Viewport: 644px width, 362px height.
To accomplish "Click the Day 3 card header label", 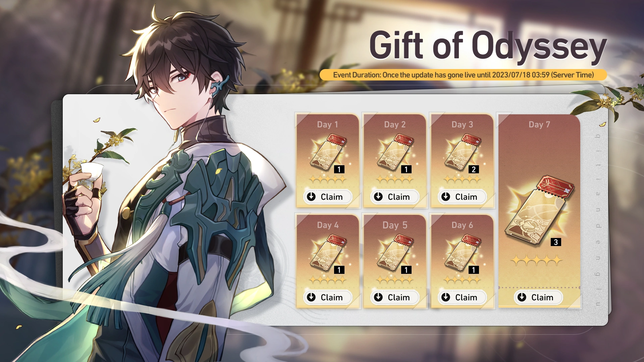I will click(462, 124).
